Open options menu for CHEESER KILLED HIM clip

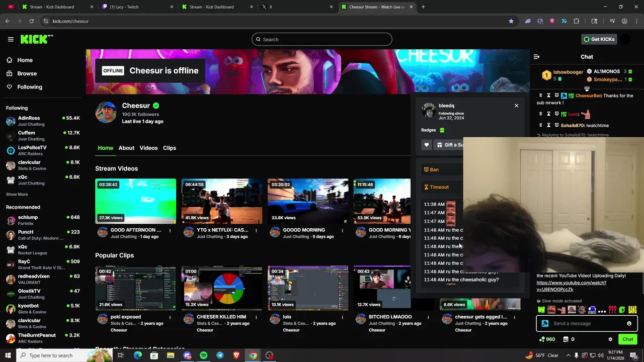click(256, 317)
